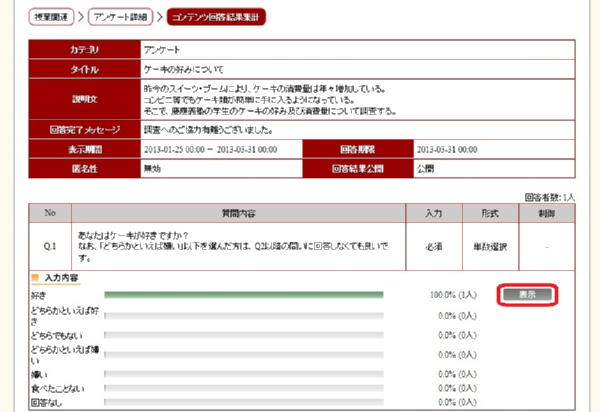The image size is (600, 412).
Task: Click the 表示 button beside 好き result
Action: point(526,295)
